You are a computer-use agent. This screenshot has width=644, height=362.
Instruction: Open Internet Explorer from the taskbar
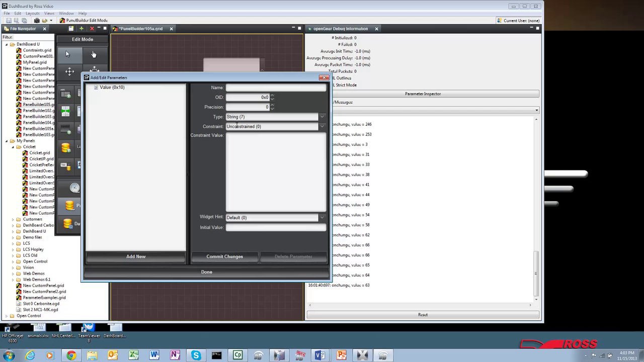(x=30, y=355)
